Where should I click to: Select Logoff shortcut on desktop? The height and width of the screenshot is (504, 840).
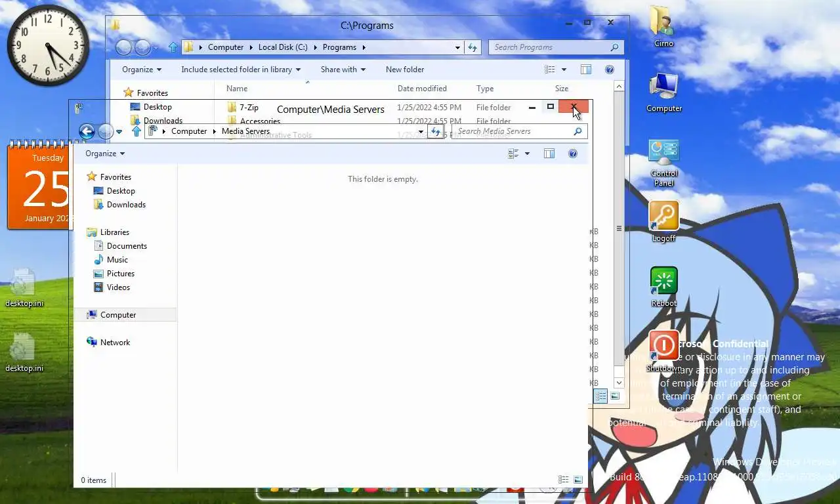[x=663, y=222]
